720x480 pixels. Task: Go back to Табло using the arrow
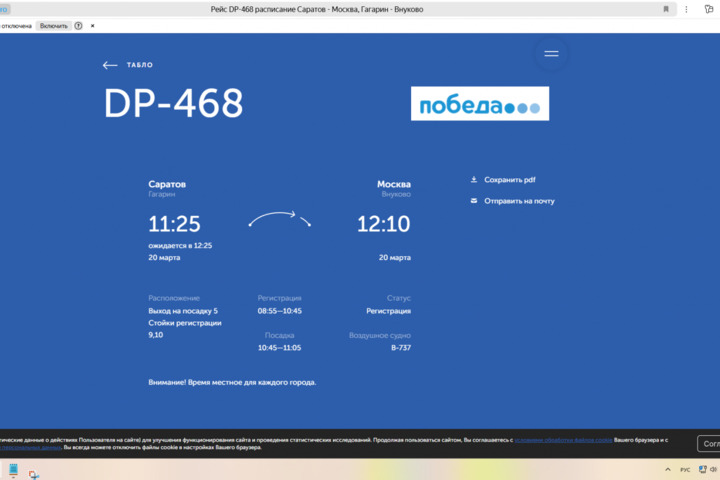110,65
